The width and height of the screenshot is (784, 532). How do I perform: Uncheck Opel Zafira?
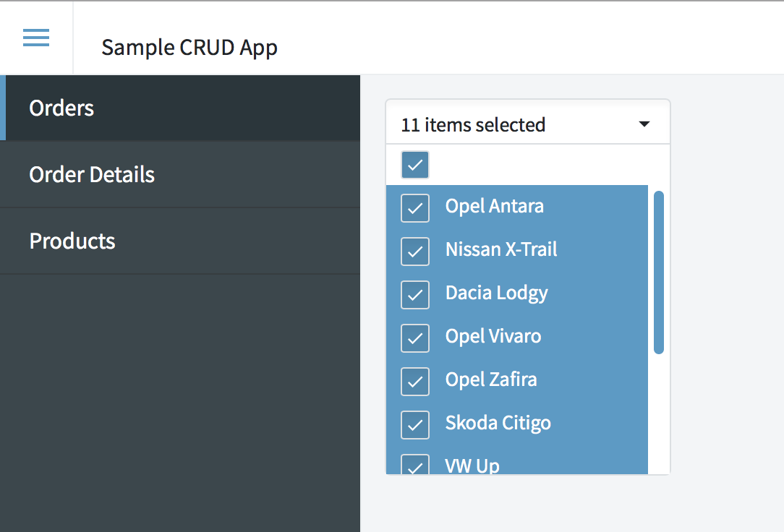414,381
